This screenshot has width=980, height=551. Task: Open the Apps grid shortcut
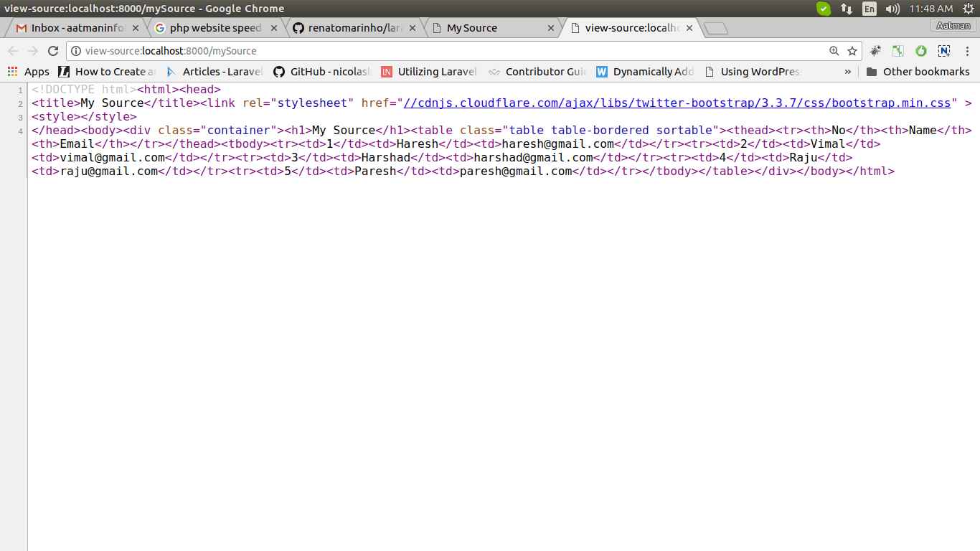coord(29,72)
